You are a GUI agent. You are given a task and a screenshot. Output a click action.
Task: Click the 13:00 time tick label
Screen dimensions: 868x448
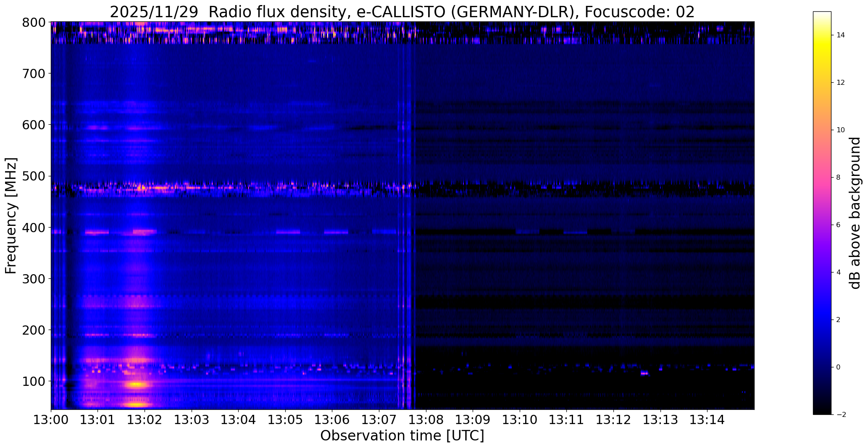pos(51,419)
